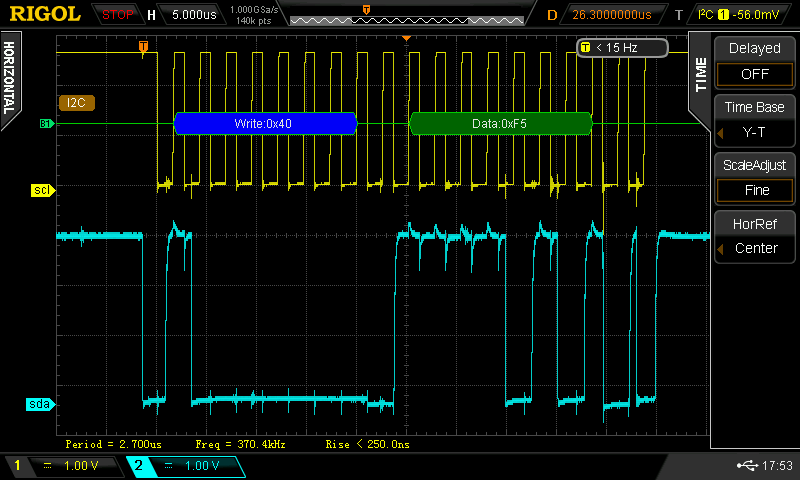Click the RIGOL logo
Image resolution: width=800 pixels, height=480 pixels.
click(x=45, y=14)
